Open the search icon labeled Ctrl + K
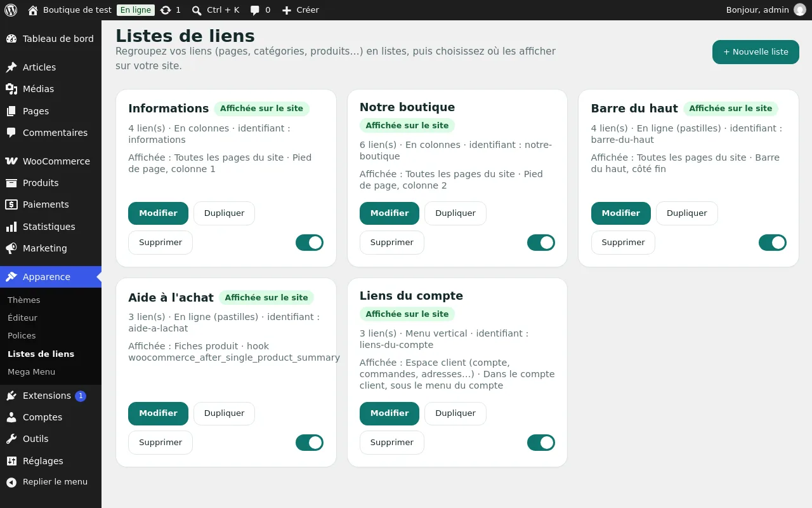This screenshot has width=812, height=508. (197, 10)
